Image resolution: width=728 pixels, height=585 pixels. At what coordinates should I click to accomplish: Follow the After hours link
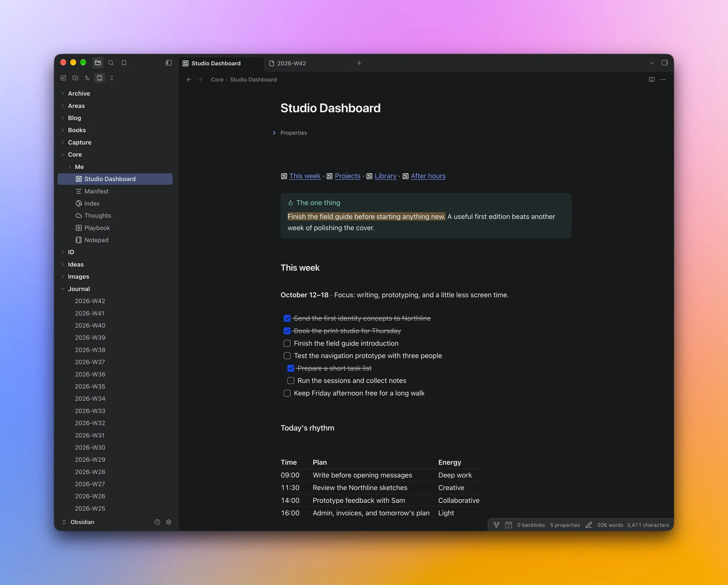[x=428, y=176]
